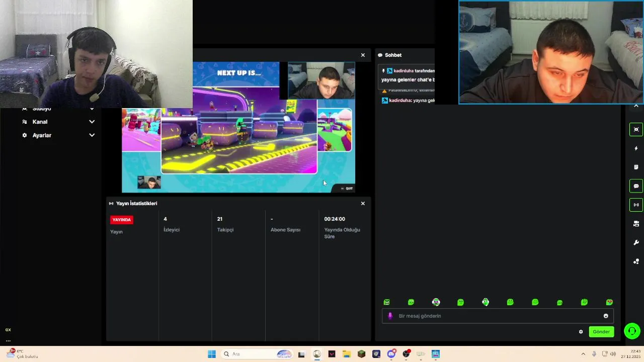
Task: Click the camera host icon in sidebar
Action: tap(636, 224)
